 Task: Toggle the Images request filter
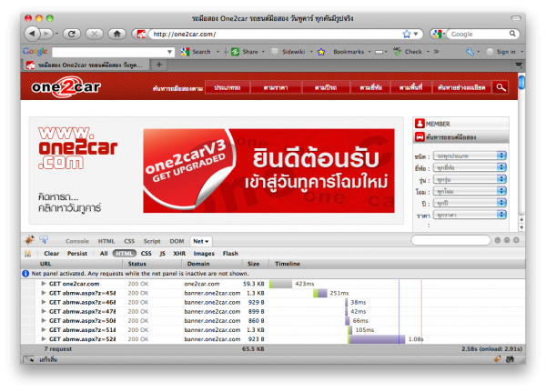click(x=204, y=253)
